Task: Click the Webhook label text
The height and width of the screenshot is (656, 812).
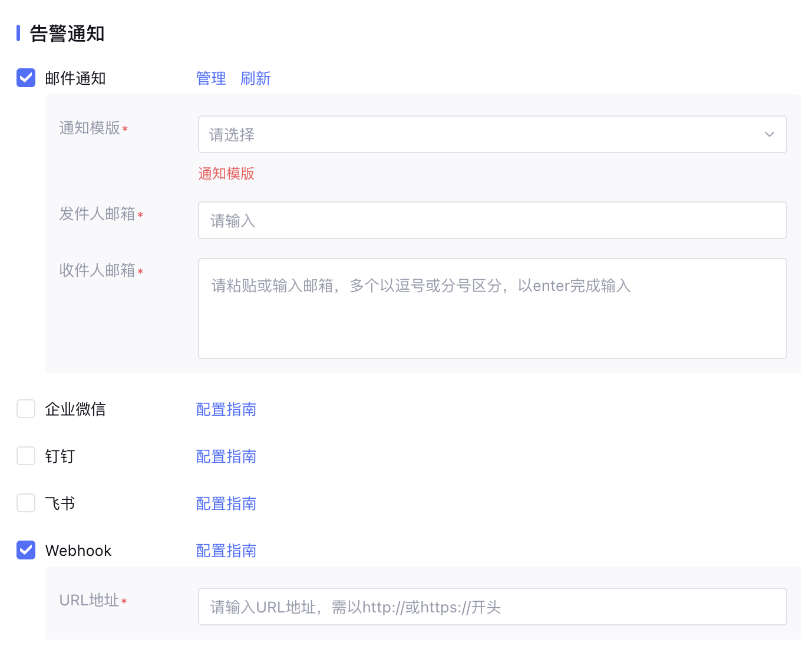Action: point(78,551)
